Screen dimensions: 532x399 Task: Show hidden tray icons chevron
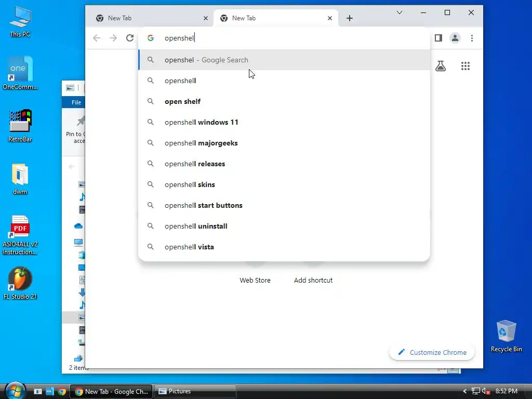click(x=465, y=392)
